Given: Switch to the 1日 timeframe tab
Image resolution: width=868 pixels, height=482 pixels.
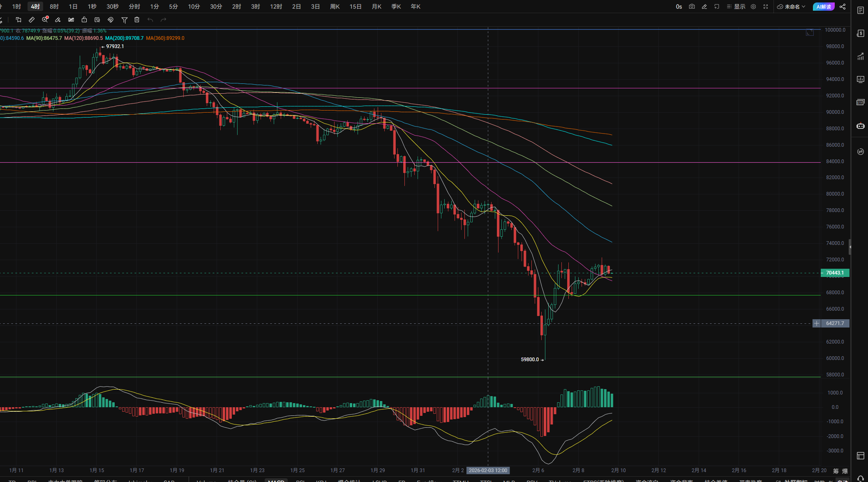Looking at the screenshot, I should tap(73, 7).
